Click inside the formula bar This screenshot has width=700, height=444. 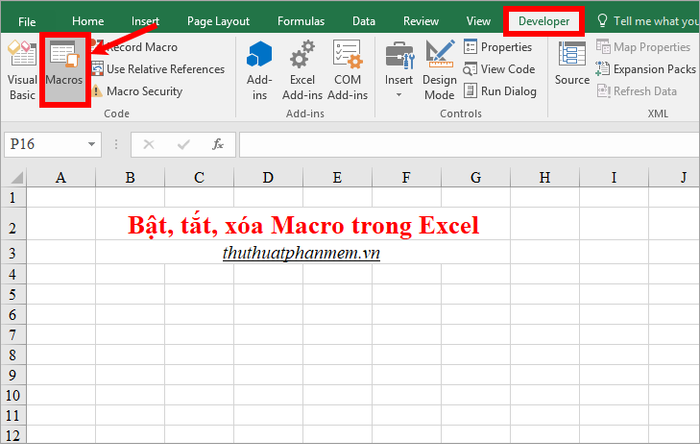coord(469,145)
